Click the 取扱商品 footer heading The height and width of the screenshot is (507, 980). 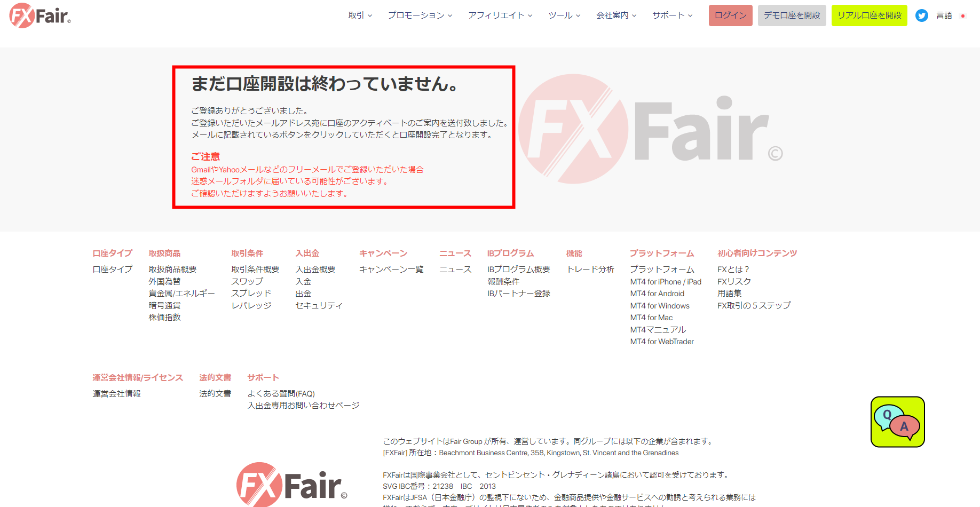[x=164, y=253]
